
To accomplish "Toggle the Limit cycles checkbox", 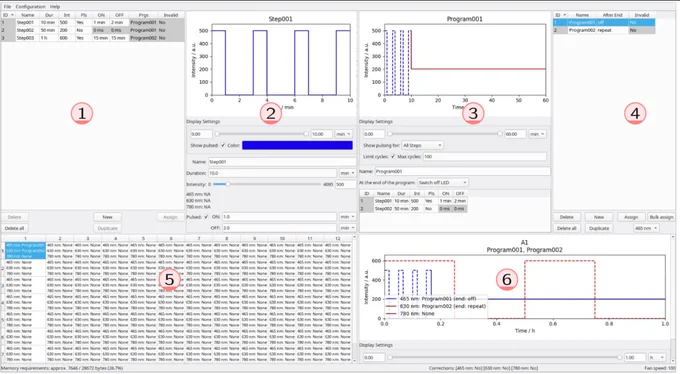I will 392,157.
